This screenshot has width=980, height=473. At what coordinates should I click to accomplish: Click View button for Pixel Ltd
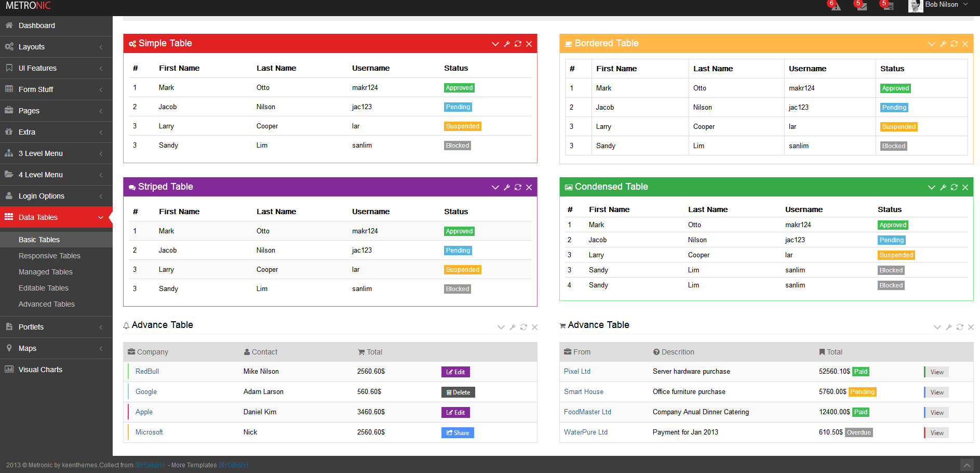[x=936, y=372]
